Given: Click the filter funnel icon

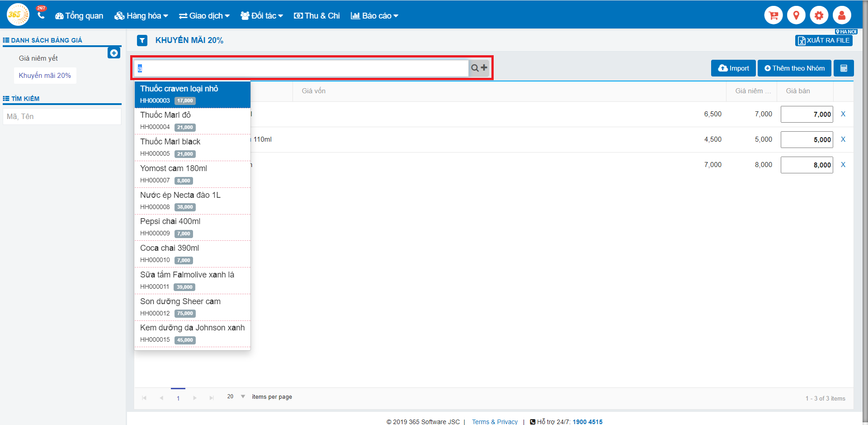Looking at the screenshot, I should coord(142,41).
